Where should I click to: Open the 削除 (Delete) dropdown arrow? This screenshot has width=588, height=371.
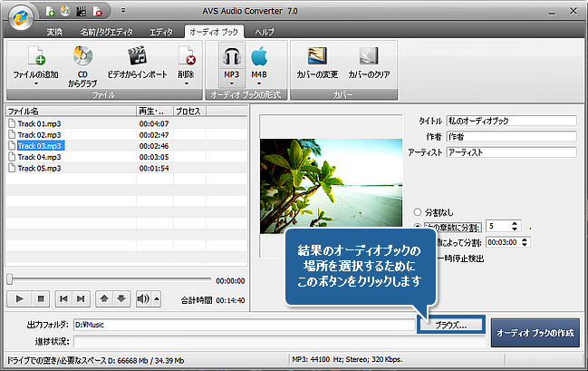point(185,83)
